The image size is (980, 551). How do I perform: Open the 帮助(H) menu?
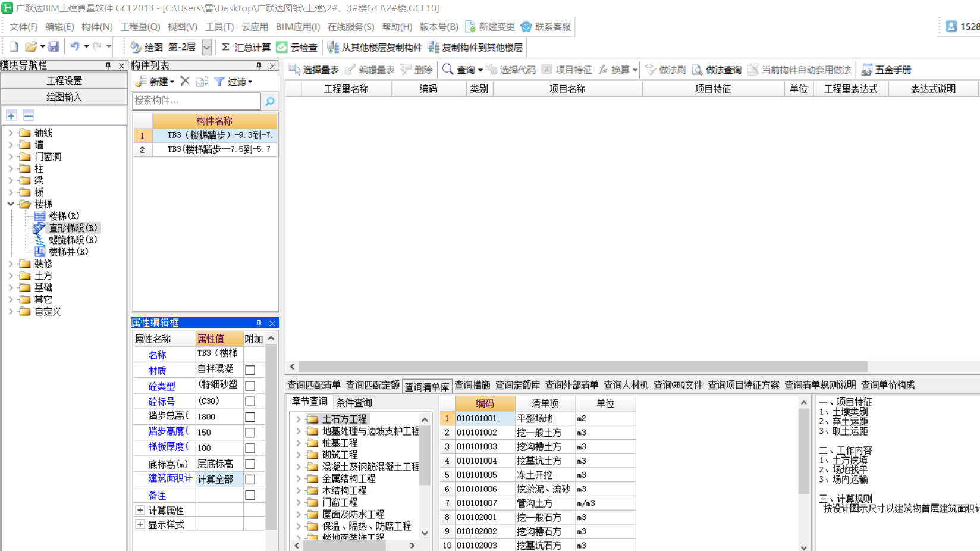point(397,27)
